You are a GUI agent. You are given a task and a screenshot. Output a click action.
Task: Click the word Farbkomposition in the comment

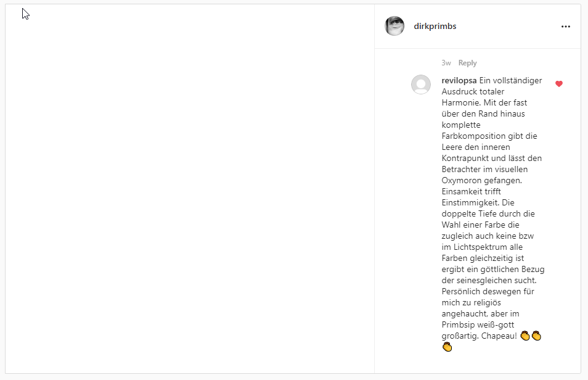tap(473, 136)
